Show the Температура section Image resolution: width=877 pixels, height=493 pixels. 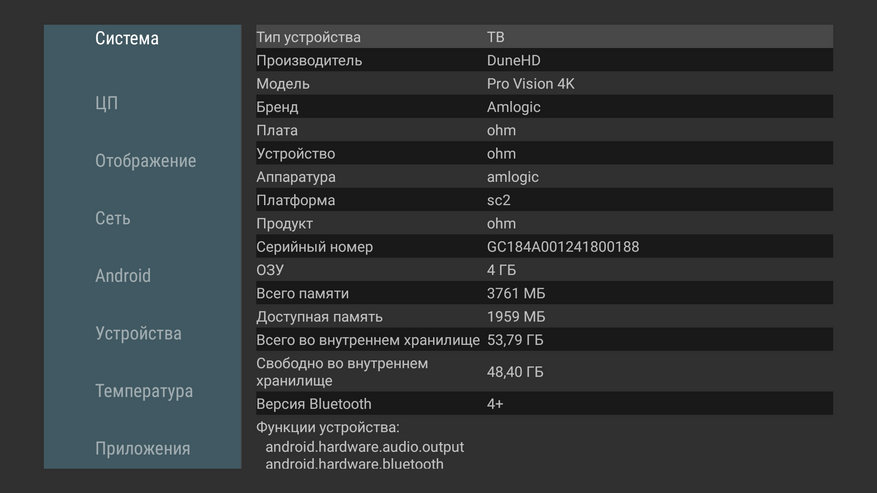[x=144, y=391]
